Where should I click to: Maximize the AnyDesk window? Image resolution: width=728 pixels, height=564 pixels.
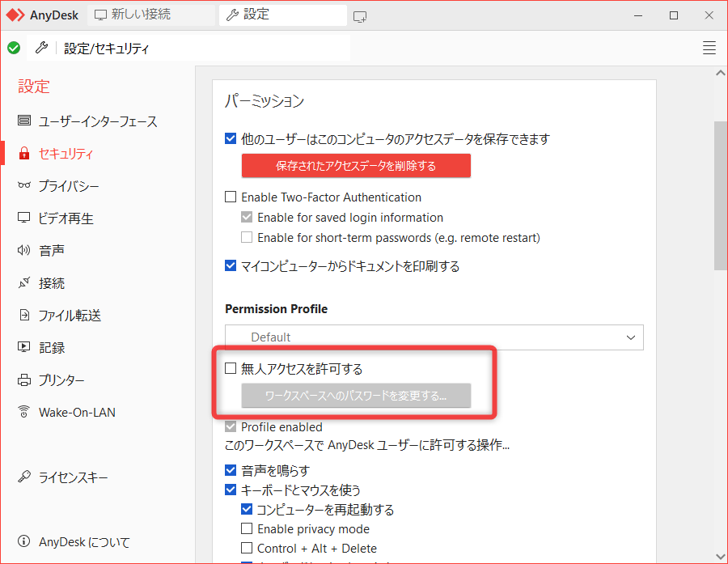tap(674, 15)
